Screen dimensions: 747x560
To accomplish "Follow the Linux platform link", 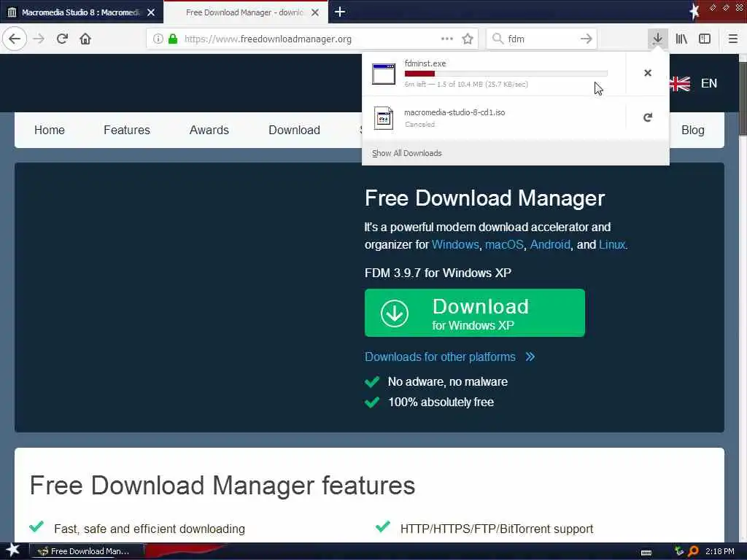I will point(612,245).
